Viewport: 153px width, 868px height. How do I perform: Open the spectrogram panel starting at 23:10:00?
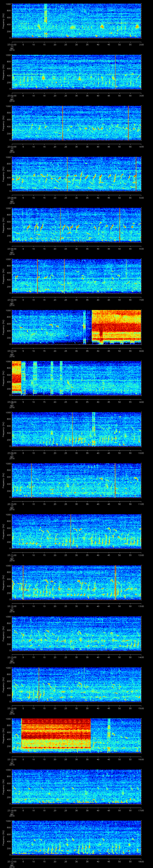(x=77, y=481)
